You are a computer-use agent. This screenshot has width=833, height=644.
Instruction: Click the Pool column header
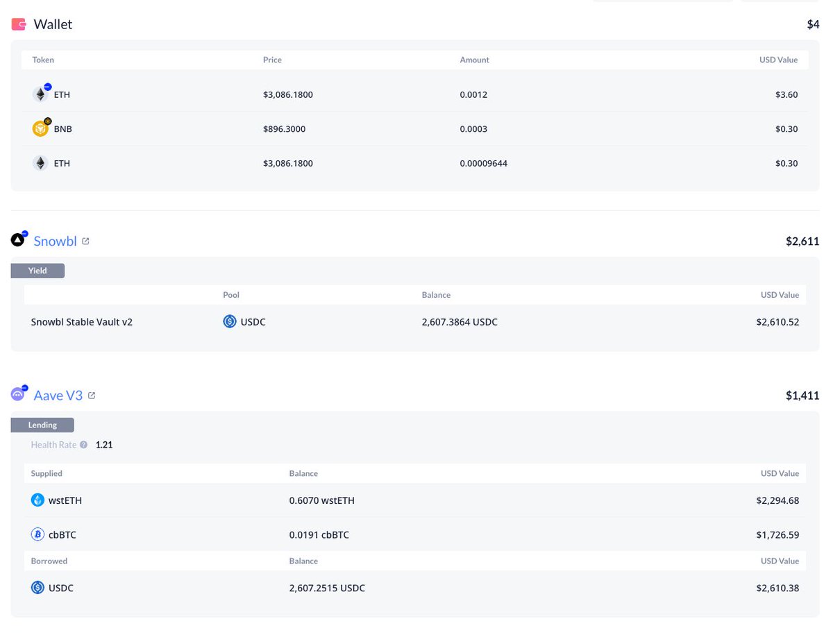tap(231, 295)
